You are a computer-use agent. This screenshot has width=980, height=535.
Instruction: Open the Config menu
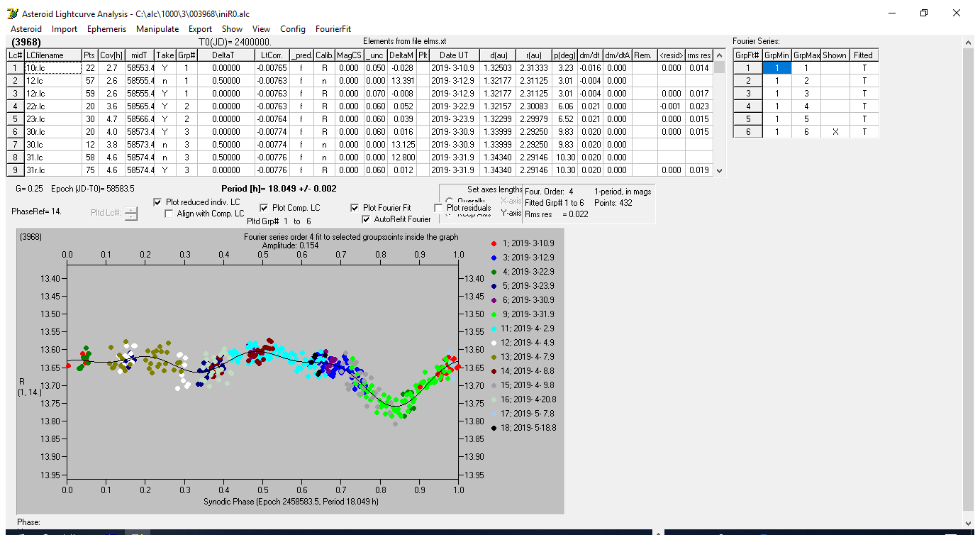click(293, 29)
